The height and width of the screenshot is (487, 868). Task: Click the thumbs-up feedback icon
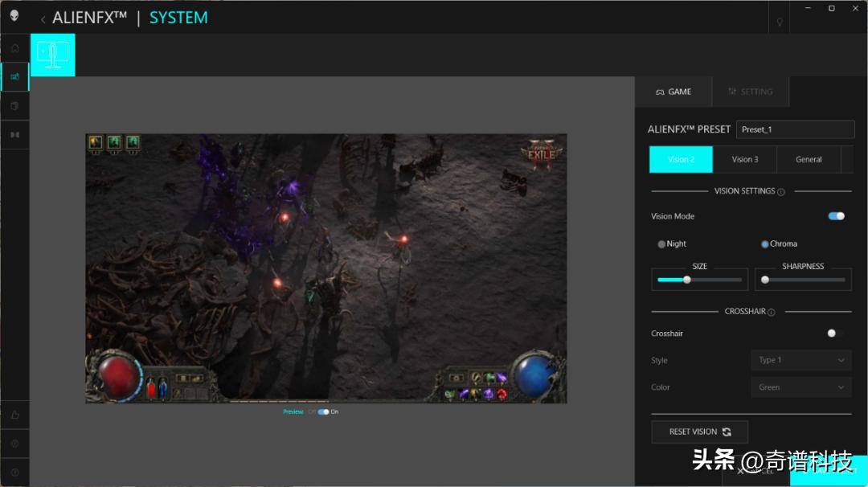pos(15,415)
